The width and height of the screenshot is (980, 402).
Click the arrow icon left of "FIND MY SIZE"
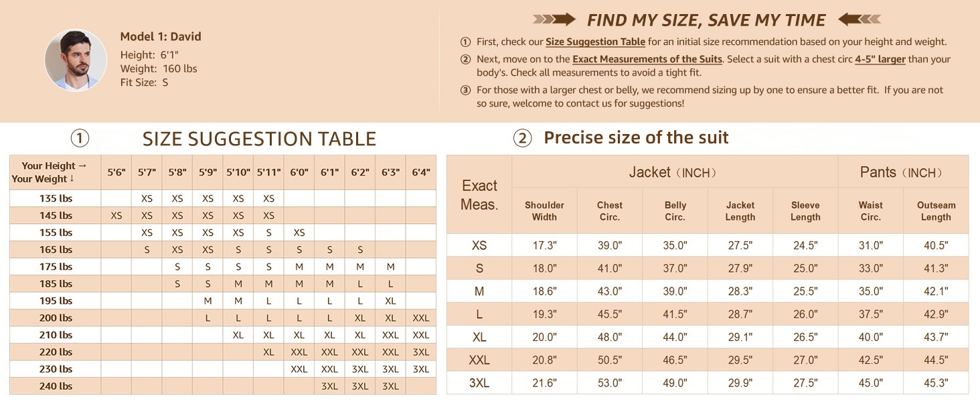click(554, 19)
